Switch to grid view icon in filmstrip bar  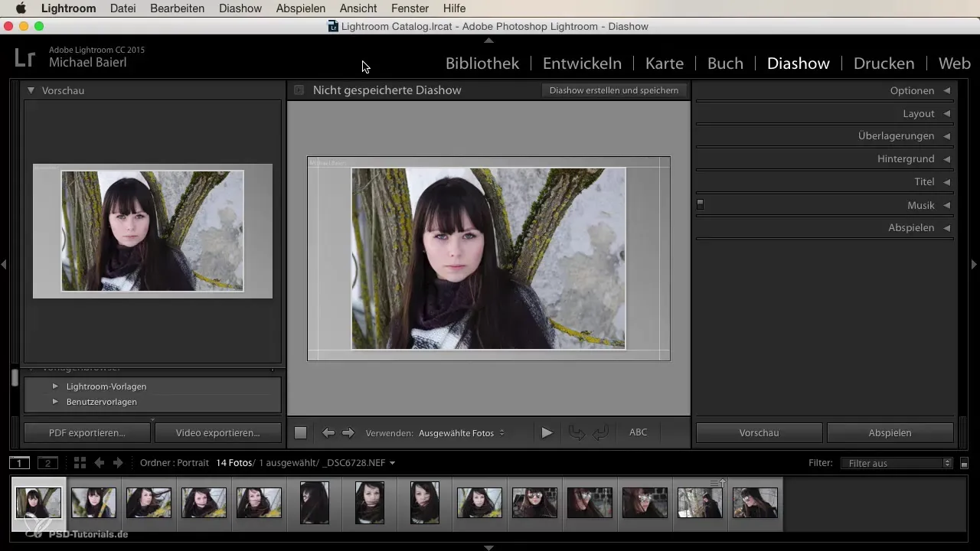click(x=80, y=463)
